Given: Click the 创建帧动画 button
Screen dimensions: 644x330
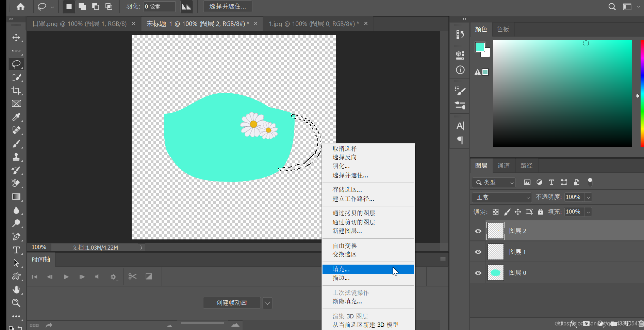Looking at the screenshot, I should pos(232,303).
